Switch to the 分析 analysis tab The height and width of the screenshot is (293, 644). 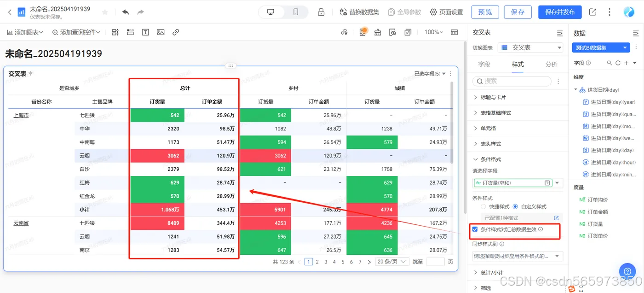[x=551, y=64]
